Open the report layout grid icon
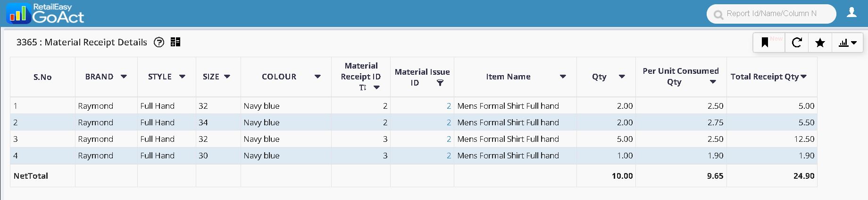The height and width of the screenshot is (200, 868). click(175, 43)
